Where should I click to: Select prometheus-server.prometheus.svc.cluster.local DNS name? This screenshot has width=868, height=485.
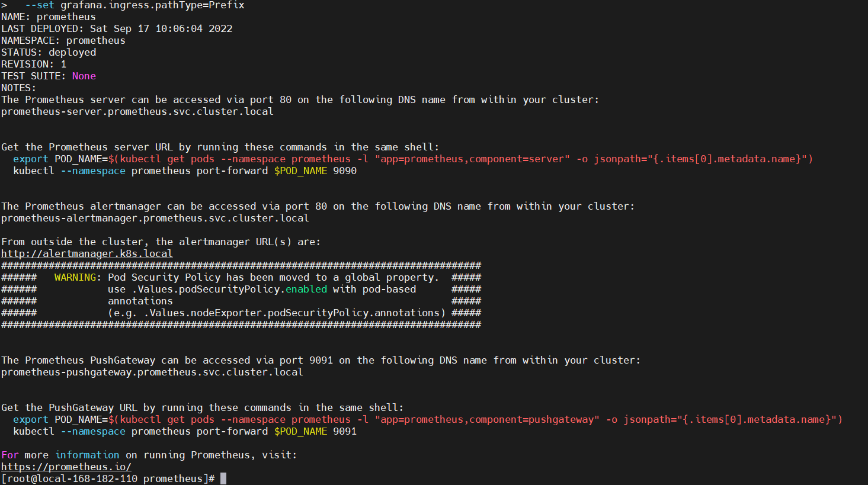pos(137,111)
